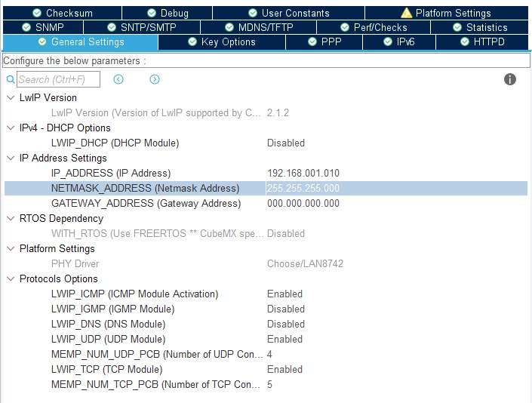Image resolution: width=532 pixels, height=403 pixels.
Task: Collapse the RTOS Dependency section
Action: [11, 218]
